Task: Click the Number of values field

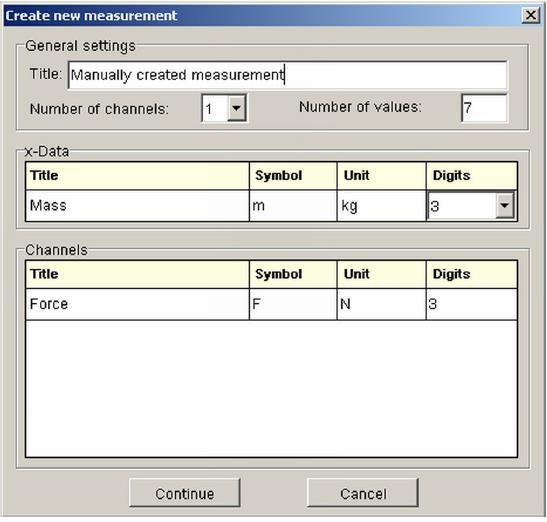Action: [x=484, y=108]
